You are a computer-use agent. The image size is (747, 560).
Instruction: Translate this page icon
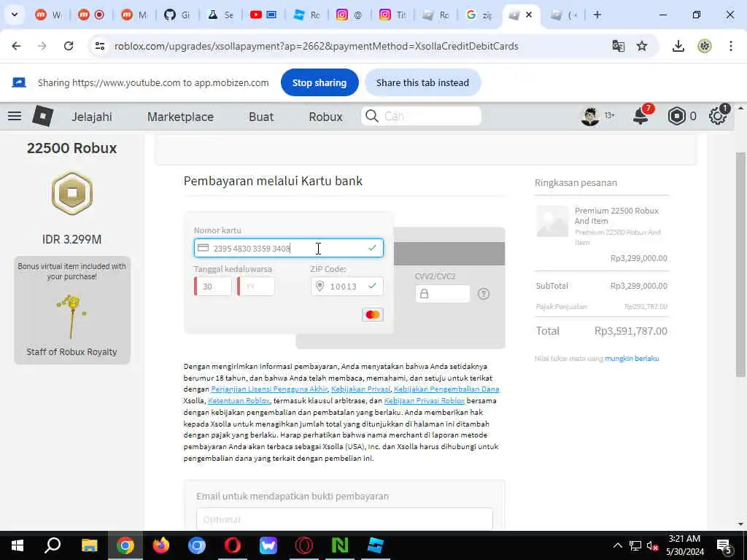pos(619,46)
